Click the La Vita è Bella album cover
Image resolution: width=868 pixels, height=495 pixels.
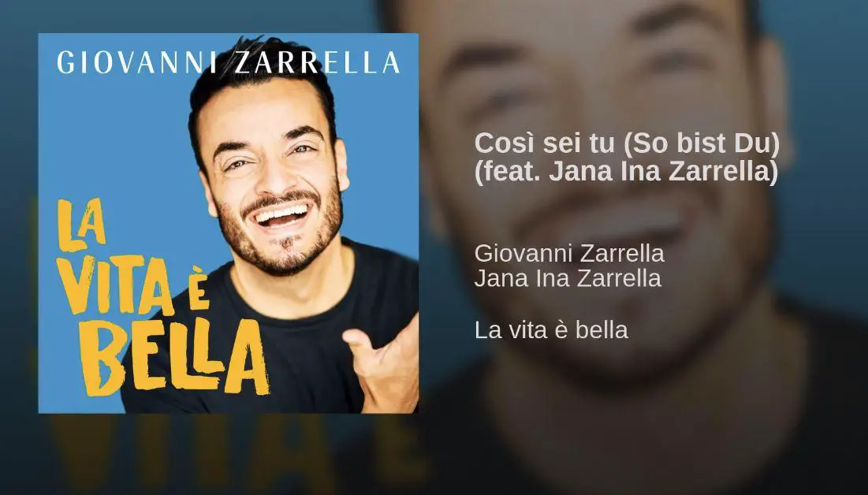[x=228, y=223]
